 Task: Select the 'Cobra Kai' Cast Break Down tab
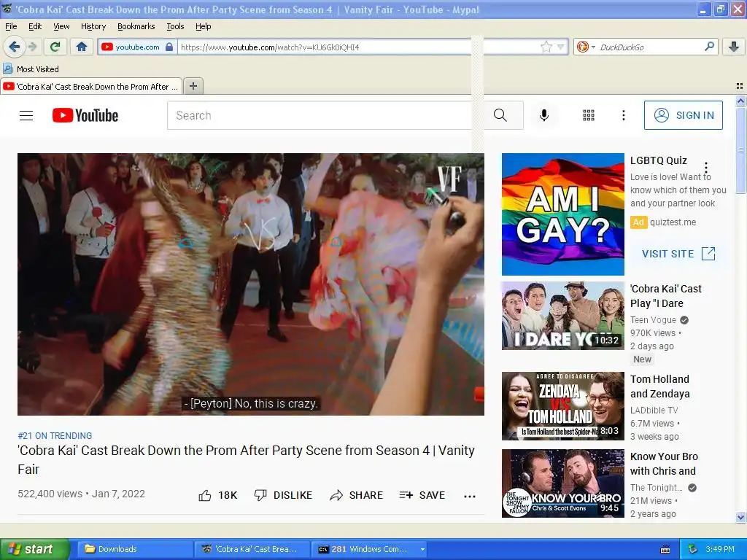[91, 87]
